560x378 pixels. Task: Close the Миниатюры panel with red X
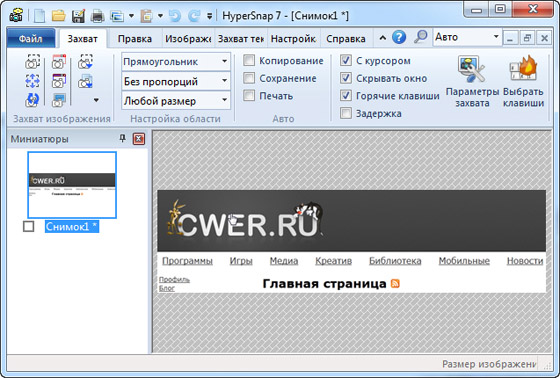point(139,139)
